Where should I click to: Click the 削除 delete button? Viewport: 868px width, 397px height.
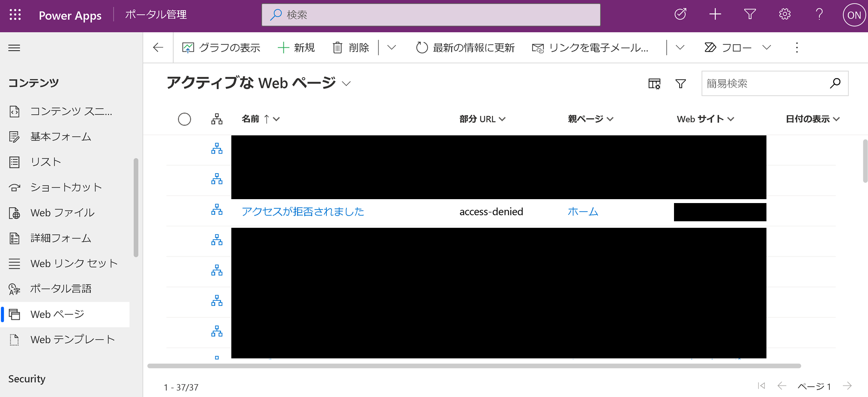pyautogui.click(x=351, y=48)
